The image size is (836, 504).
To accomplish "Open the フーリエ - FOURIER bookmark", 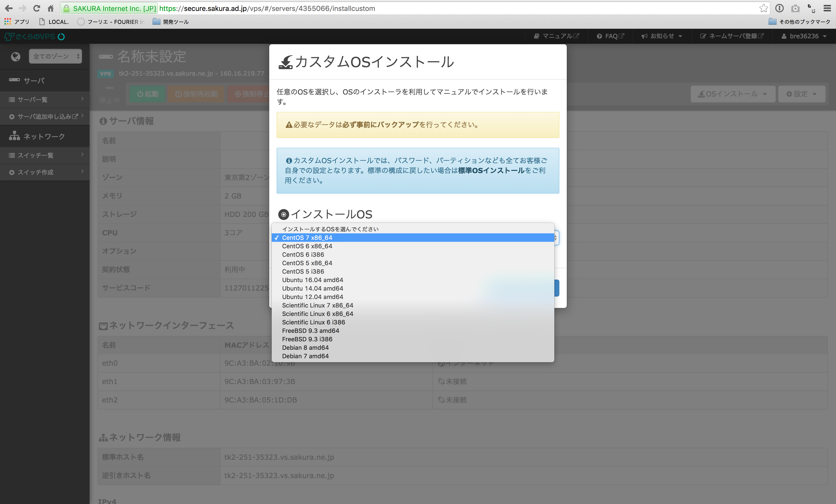I will pyautogui.click(x=111, y=22).
